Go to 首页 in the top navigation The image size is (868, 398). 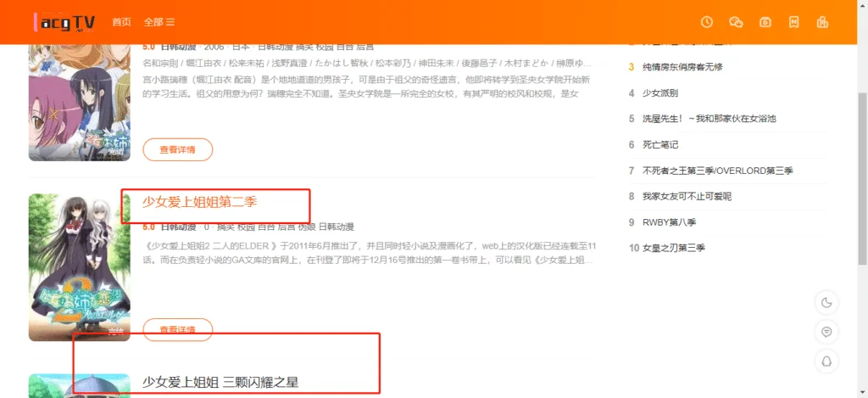[x=122, y=22]
